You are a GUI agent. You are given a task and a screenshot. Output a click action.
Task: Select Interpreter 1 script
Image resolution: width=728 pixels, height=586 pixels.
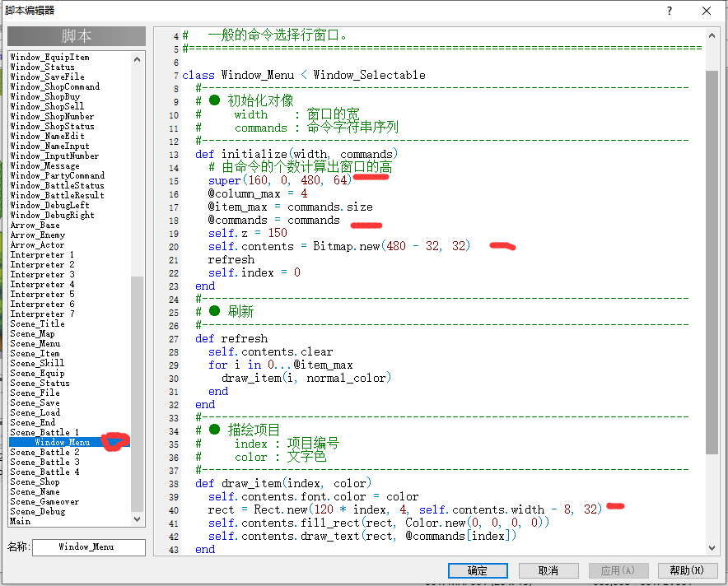pos(42,254)
